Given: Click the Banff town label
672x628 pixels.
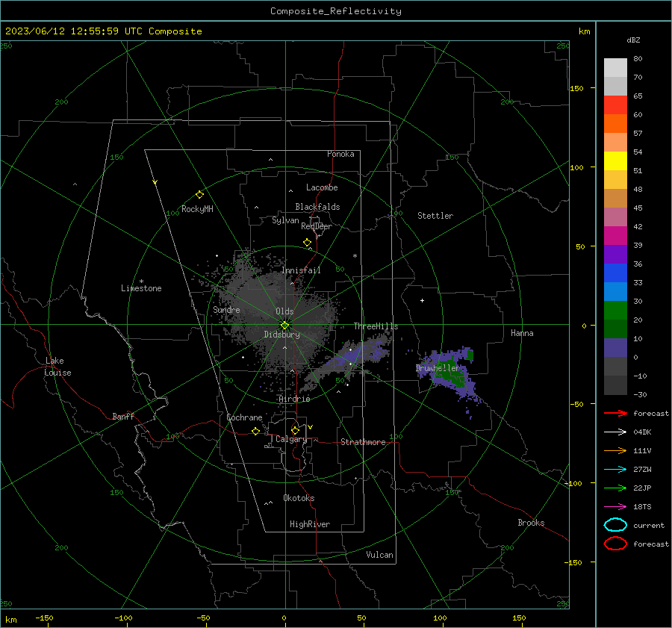Looking at the screenshot, I should point(123,416).
